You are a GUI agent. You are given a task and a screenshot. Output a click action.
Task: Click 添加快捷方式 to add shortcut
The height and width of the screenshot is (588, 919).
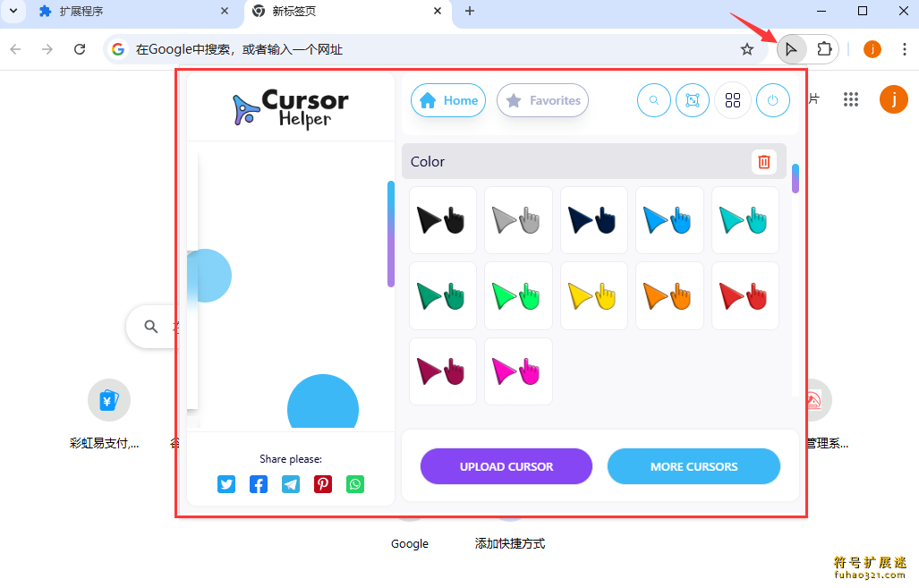[509, 543]
